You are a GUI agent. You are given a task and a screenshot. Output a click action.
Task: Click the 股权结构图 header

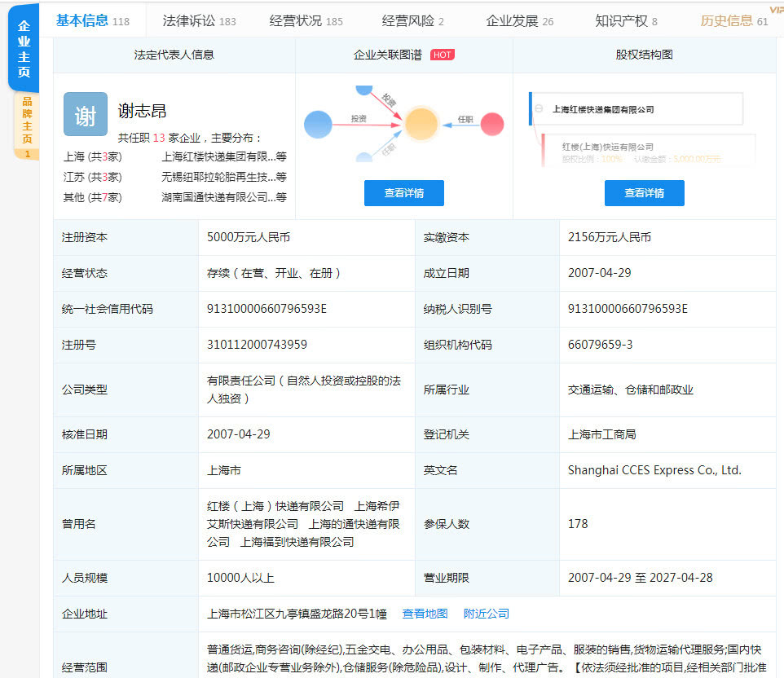[644, 55]
